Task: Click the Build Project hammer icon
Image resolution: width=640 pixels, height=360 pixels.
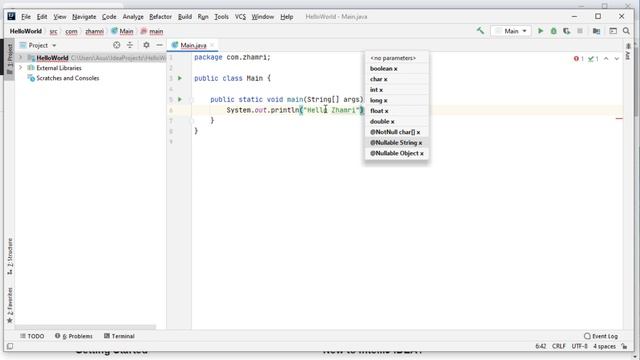Action: (480, 31)
